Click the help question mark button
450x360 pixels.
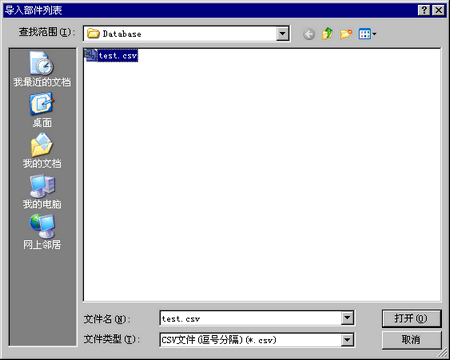(x=424, y=10)
